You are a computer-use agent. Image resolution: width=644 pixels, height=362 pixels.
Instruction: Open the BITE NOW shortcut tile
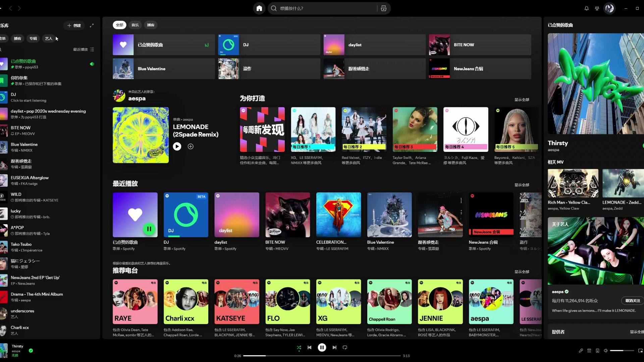click(x=480, y=45)
